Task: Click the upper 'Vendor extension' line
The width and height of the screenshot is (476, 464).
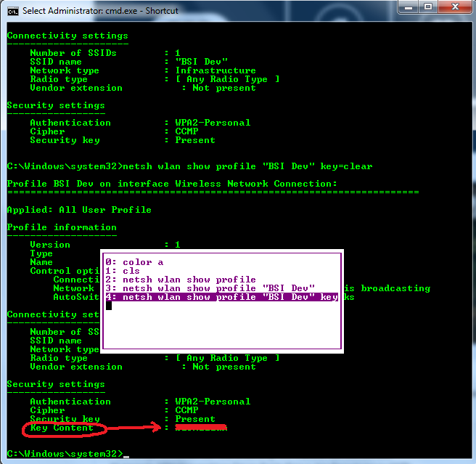Action: click(x=143, y=88)
